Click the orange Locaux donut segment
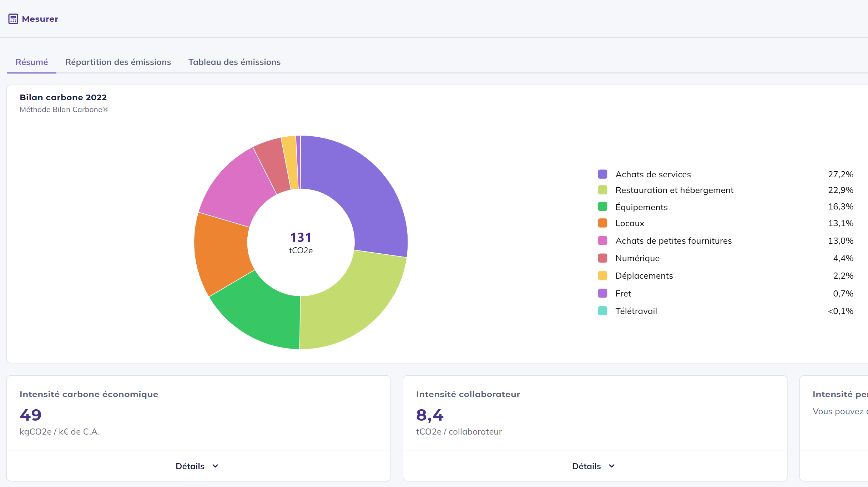 click(221, 252)
